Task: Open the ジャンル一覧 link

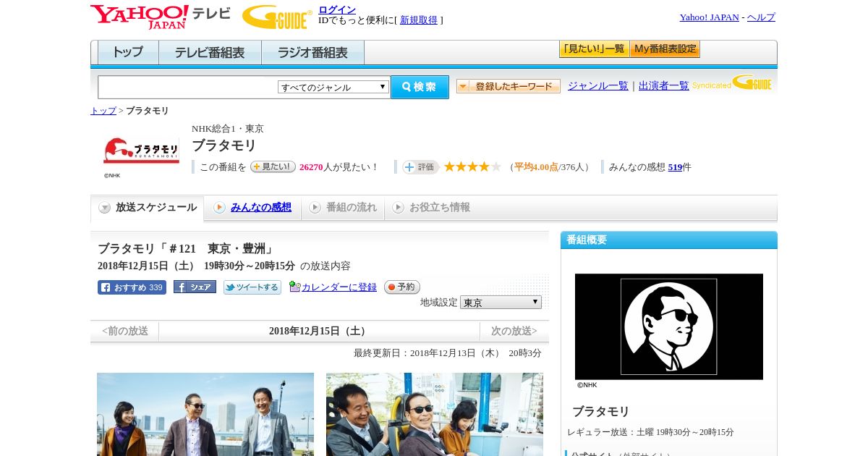Action: pos(598,85)
